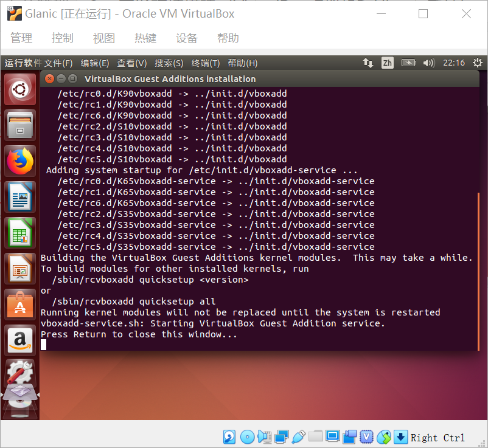The height and width of the screenshot is (448, 488).
Task: Open LibreOffice Calc spreadsheet launcher icon
Action: (20, 233)
